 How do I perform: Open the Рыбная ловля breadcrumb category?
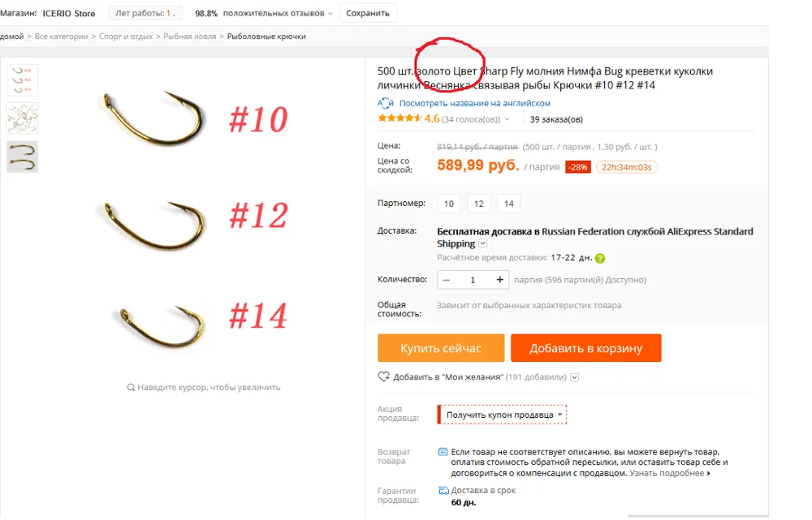189,37
